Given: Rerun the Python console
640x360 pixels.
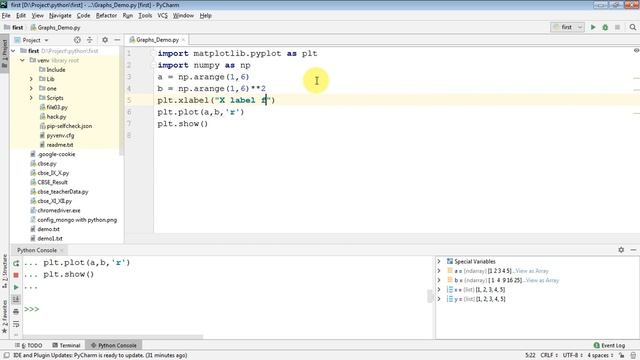Looking at the screenshot, I should (16, 263).
